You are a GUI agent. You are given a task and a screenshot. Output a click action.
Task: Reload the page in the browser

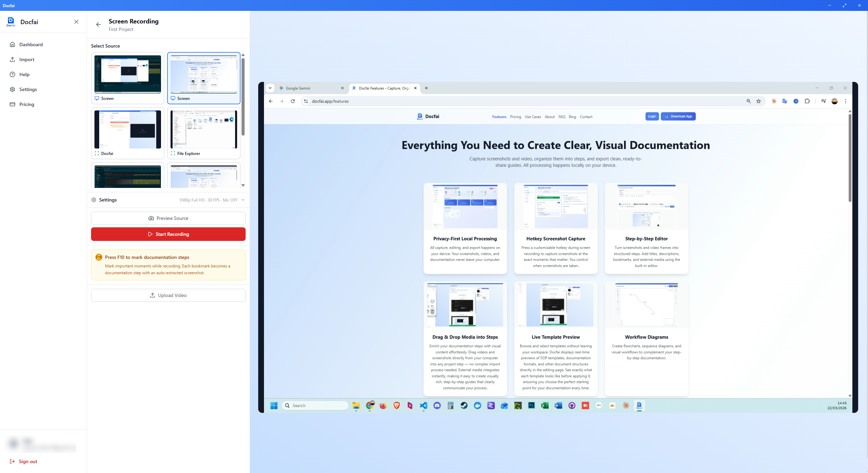click(293, 101)
